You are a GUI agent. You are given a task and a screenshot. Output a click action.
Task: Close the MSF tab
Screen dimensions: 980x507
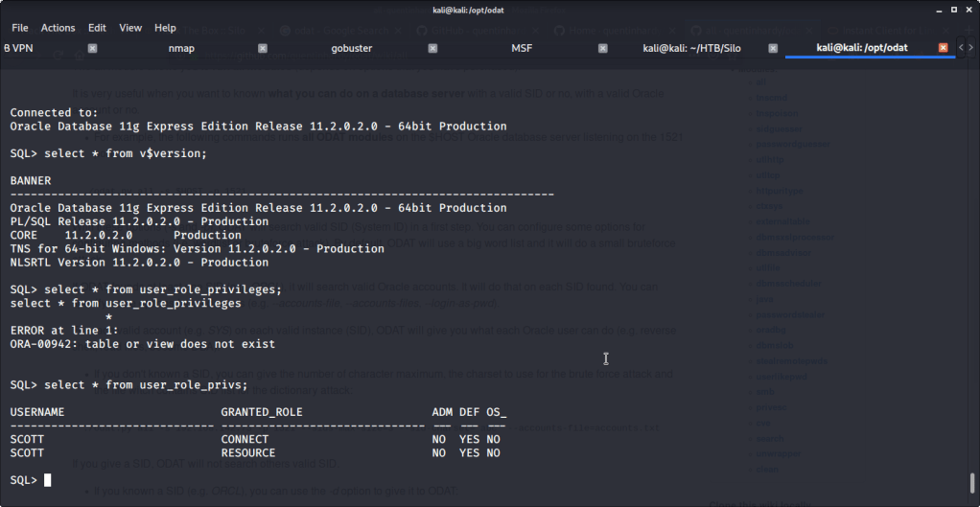pos(603,48)
